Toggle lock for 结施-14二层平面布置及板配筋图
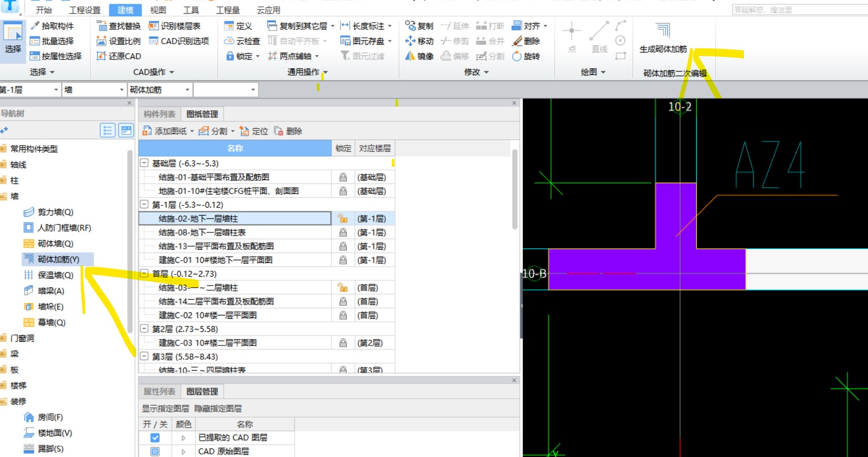The width and height of the screenshot is (868, 457). pyautogui.click(x=343, y=301)
